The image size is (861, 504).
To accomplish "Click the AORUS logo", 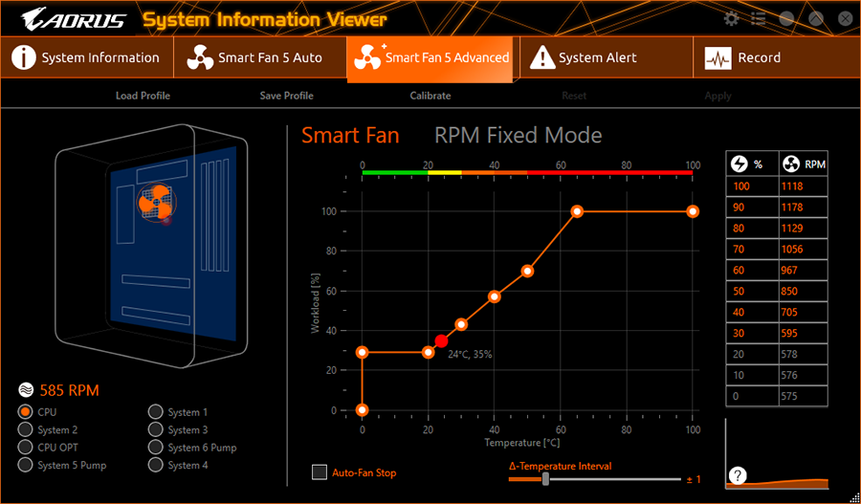I will point(73,19).
